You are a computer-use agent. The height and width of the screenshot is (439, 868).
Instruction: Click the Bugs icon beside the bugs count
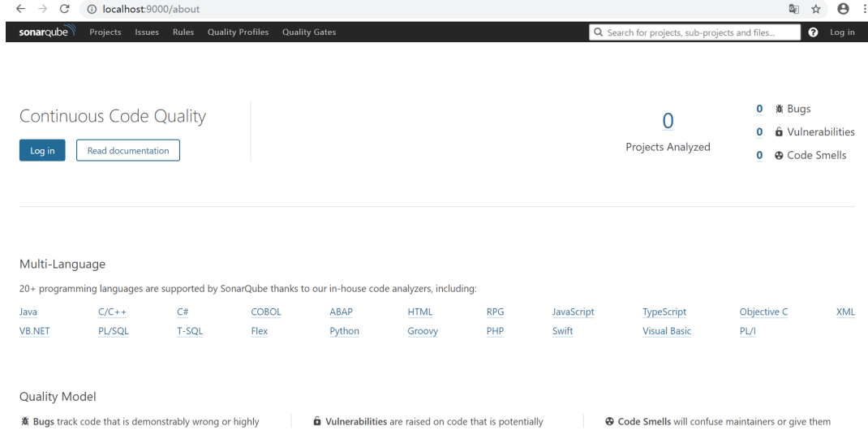click(x=779, y=109)
